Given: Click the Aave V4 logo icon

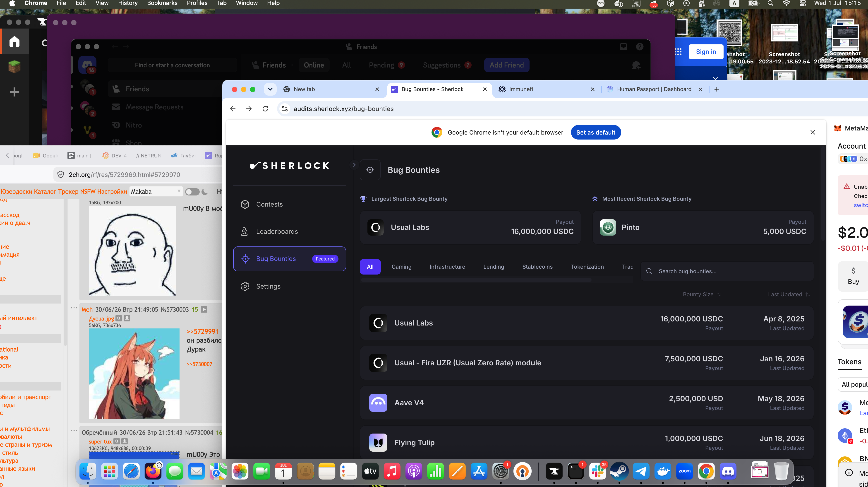Looking at the screenshot, I should (378, 403).
